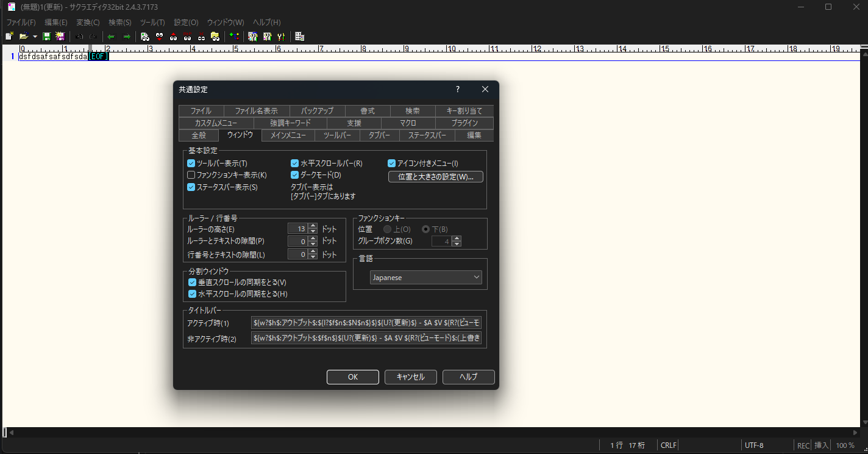Click the アクティブ時(1) title format field
868x454 pixels.
point(366,323)
